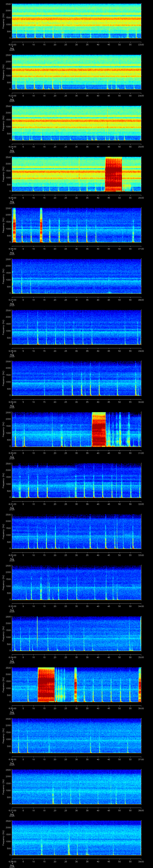Click the "31:00" end time label
Image resolution: width=153 pixels, height=868 pixels.
pos(141,453)
